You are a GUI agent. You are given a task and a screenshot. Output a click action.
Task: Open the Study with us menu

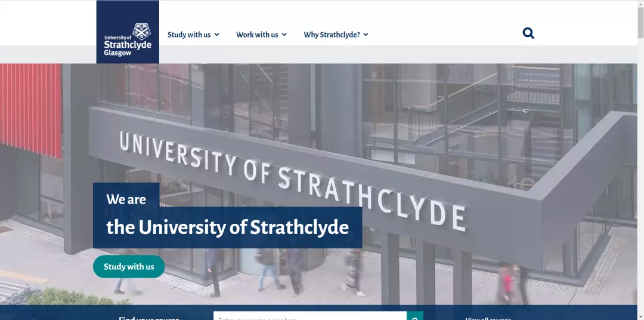tap(193, 35)
